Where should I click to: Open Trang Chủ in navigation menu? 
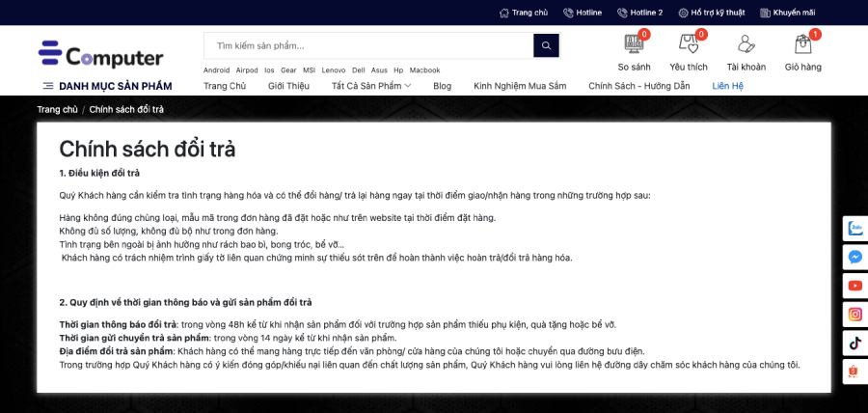[225, 86]
